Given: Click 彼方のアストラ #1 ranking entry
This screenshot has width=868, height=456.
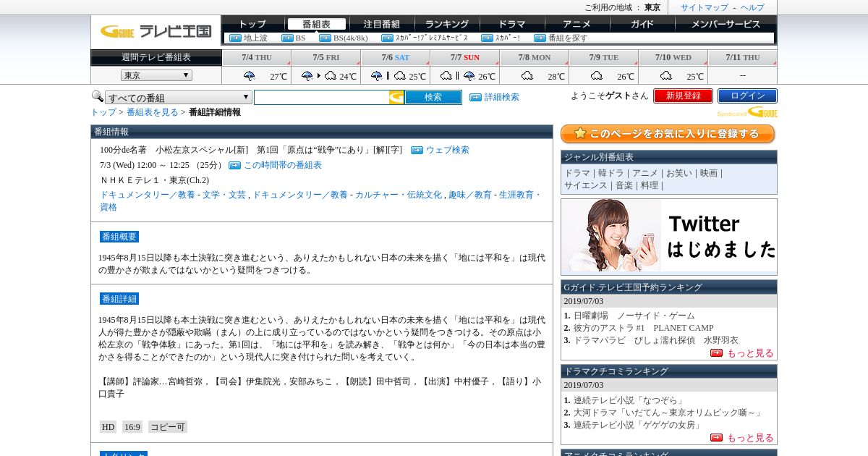Looking at the screenshot, I should 643,328.
